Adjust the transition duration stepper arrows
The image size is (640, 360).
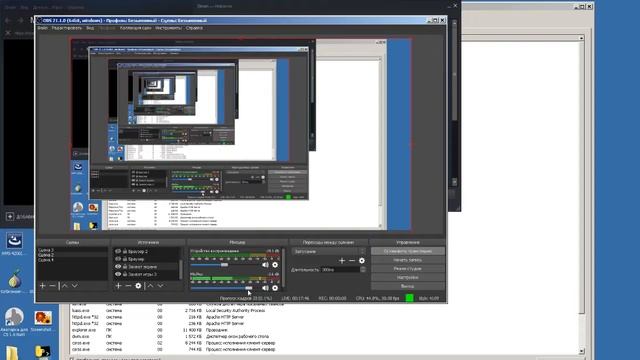[363, 270]
